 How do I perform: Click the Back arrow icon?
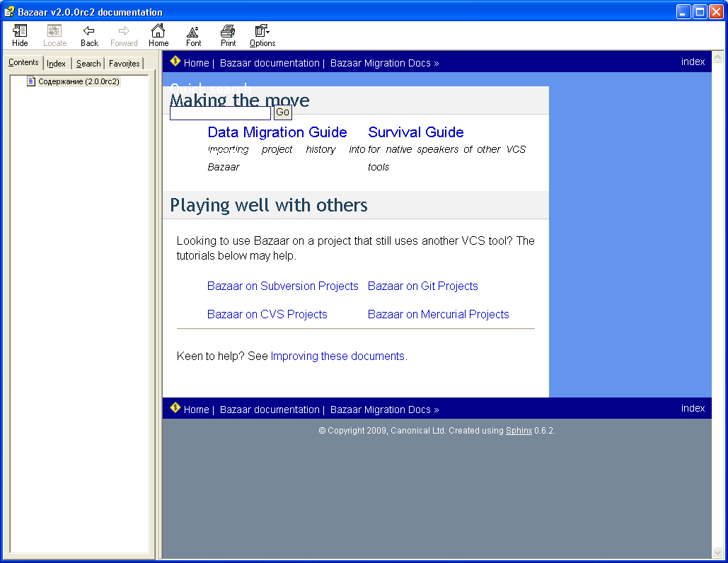pos(89,31)
